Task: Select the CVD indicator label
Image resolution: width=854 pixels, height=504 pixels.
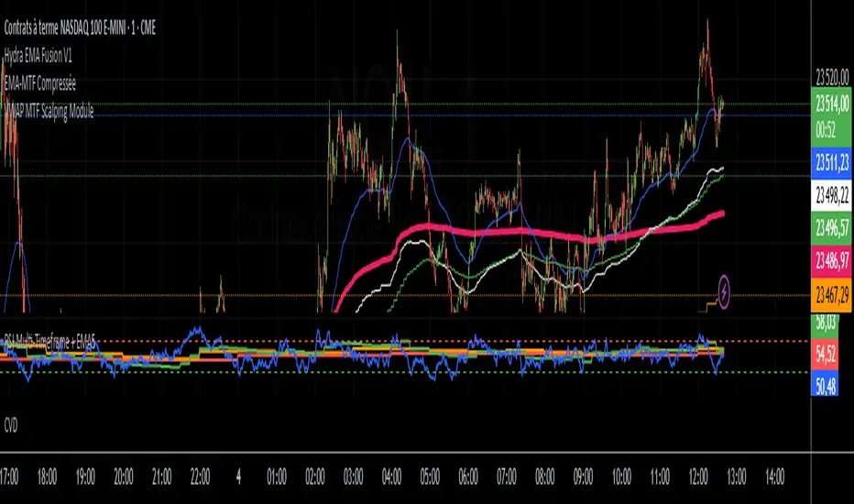Action: pos(10,425)
